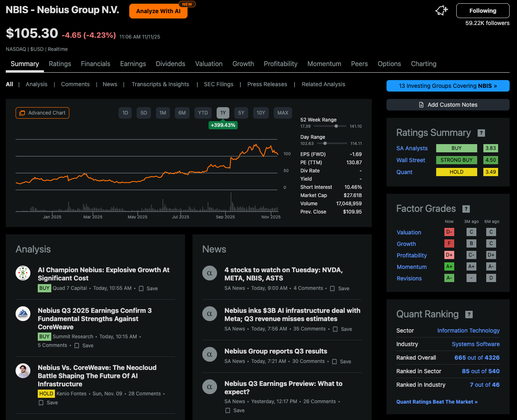Image resolution: width=517 pixels, height=420 pixels.
Task: Open Quant Ranking help question mark
Action: click(469, 314)
